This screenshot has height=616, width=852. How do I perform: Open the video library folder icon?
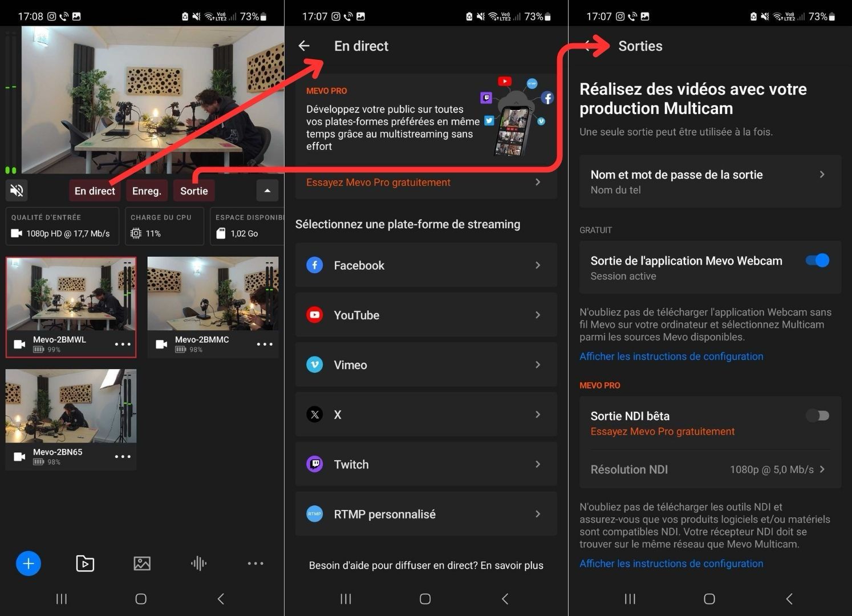pos(84,564)
